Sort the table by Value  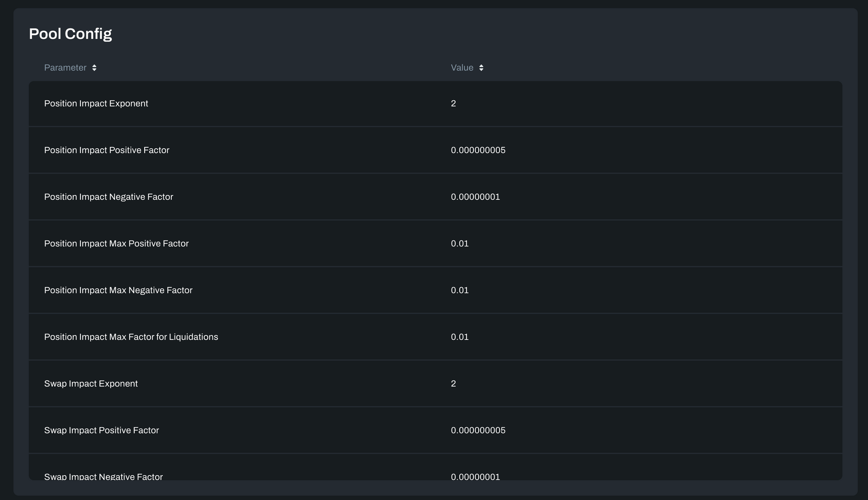(x=462, y=67)
